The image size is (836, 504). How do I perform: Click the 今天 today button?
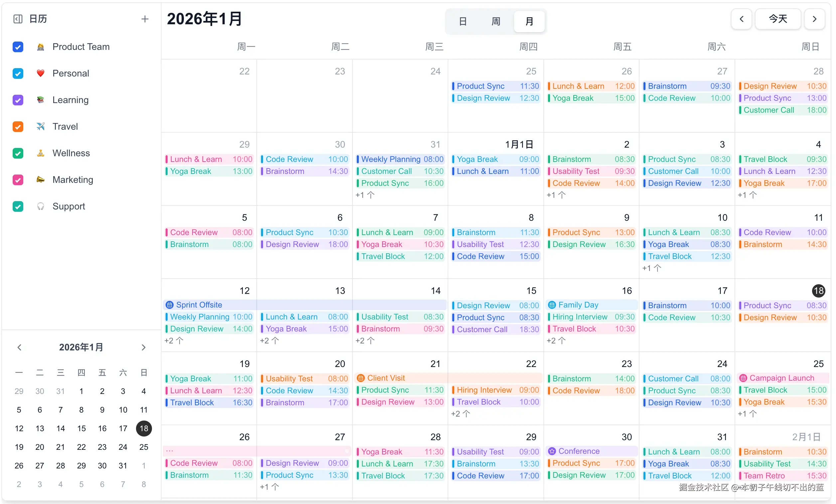[778, 19]
